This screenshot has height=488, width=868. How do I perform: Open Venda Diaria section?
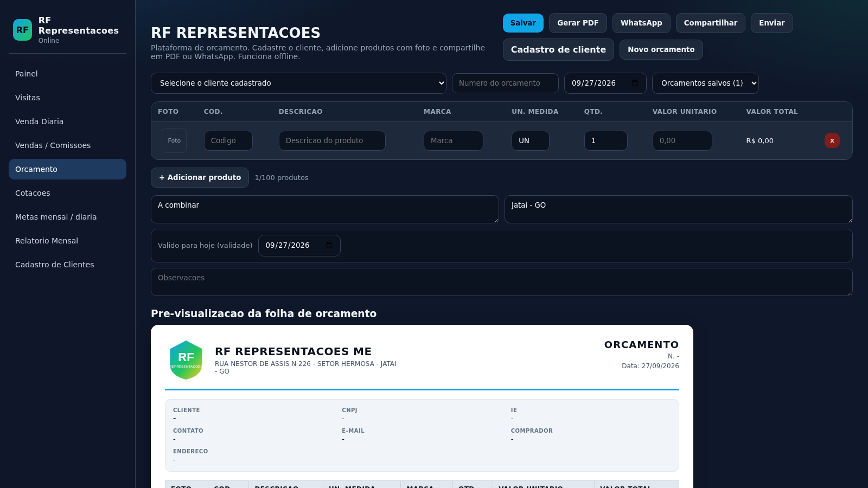[x=67, y=121]
